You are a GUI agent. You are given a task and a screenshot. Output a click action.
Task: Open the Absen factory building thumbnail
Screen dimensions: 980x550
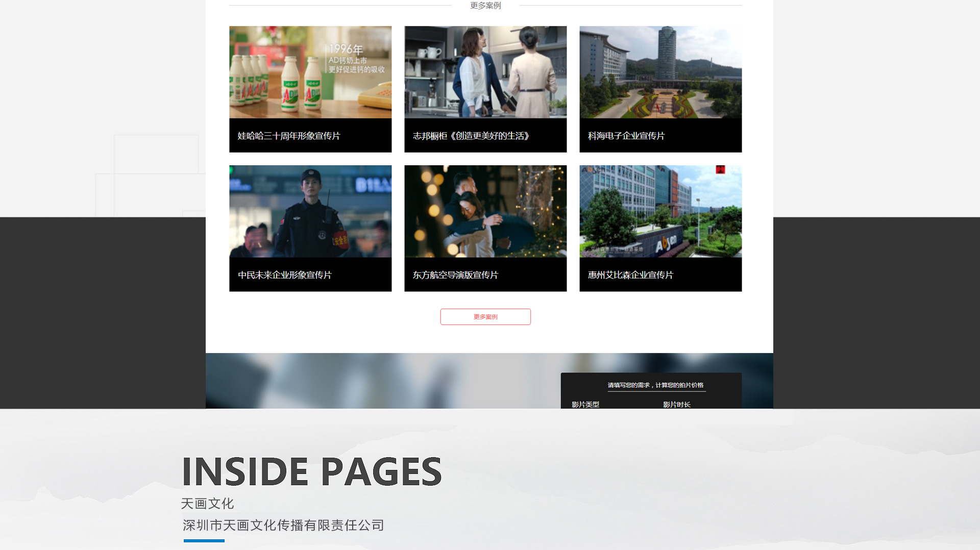660,211
